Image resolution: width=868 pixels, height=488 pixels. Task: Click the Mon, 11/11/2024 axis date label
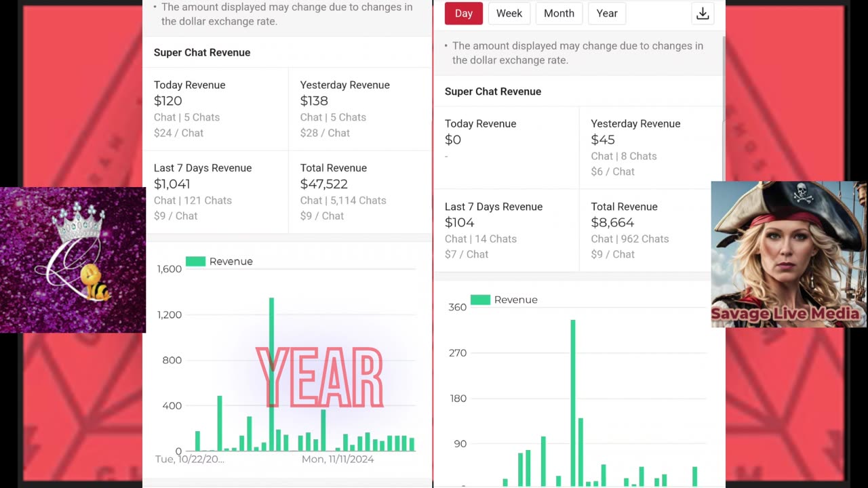[338, 460]
